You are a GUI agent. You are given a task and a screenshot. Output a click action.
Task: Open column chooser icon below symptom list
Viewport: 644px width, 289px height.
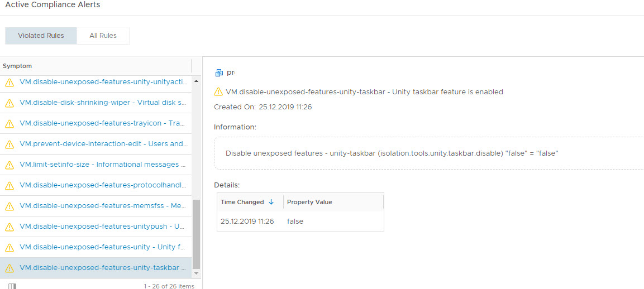(12, 286)
